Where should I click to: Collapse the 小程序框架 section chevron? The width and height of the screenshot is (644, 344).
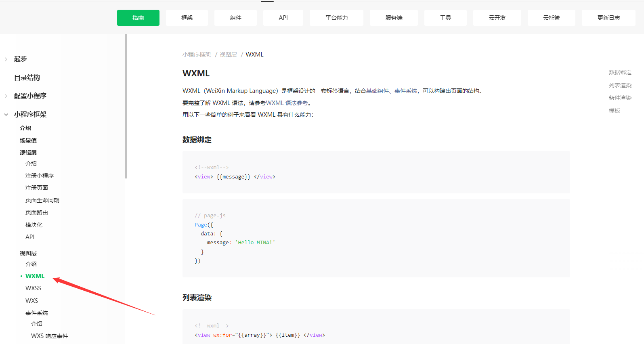tap(6, 115)
